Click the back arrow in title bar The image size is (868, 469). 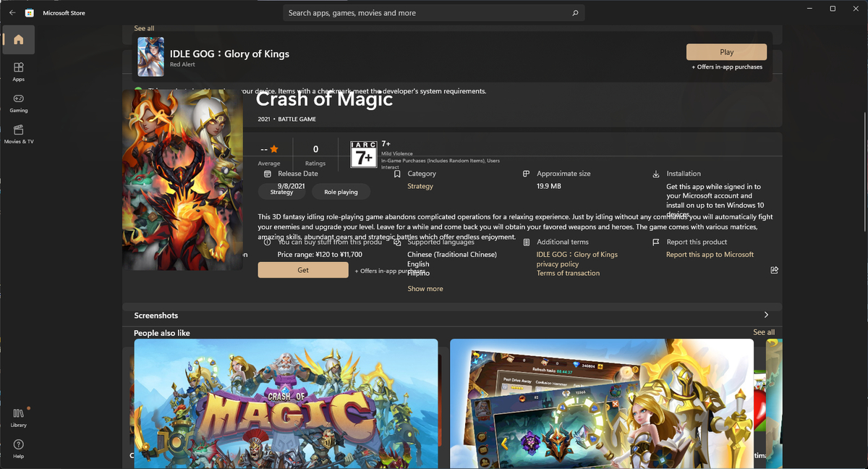(12, 13)
